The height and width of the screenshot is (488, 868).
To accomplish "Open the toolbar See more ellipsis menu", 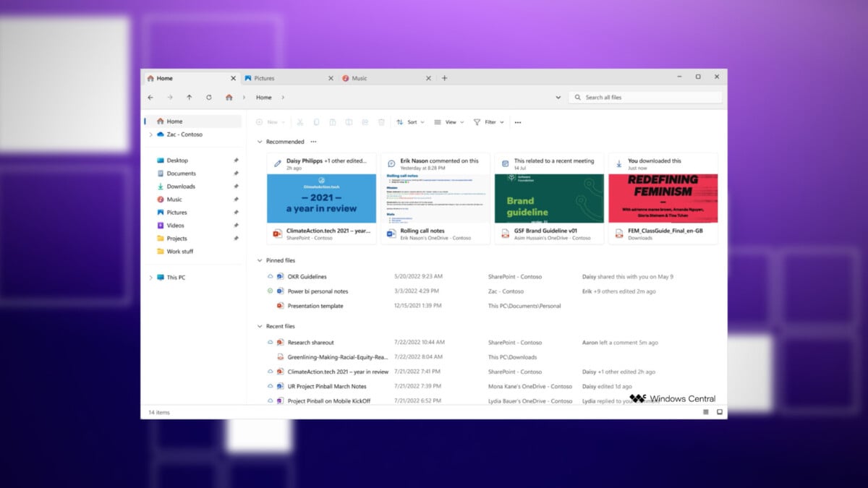I will [518, 123].
